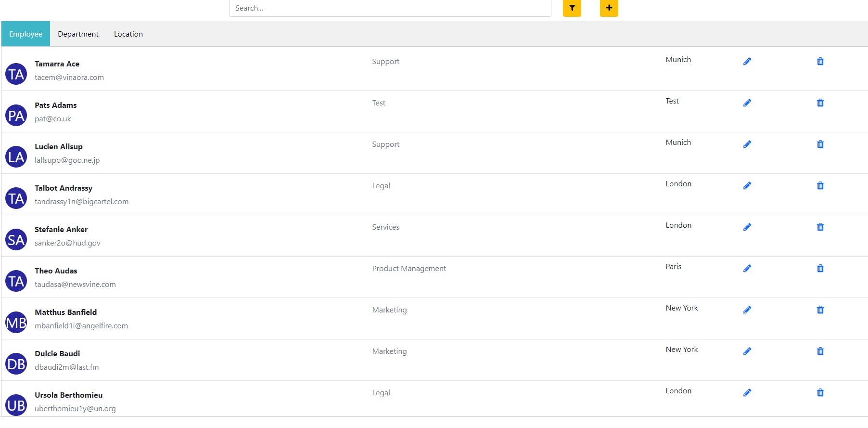Screen dimensions: 868x428
Task: Click the name Theo Audas
Action: [x=56, y=271]
